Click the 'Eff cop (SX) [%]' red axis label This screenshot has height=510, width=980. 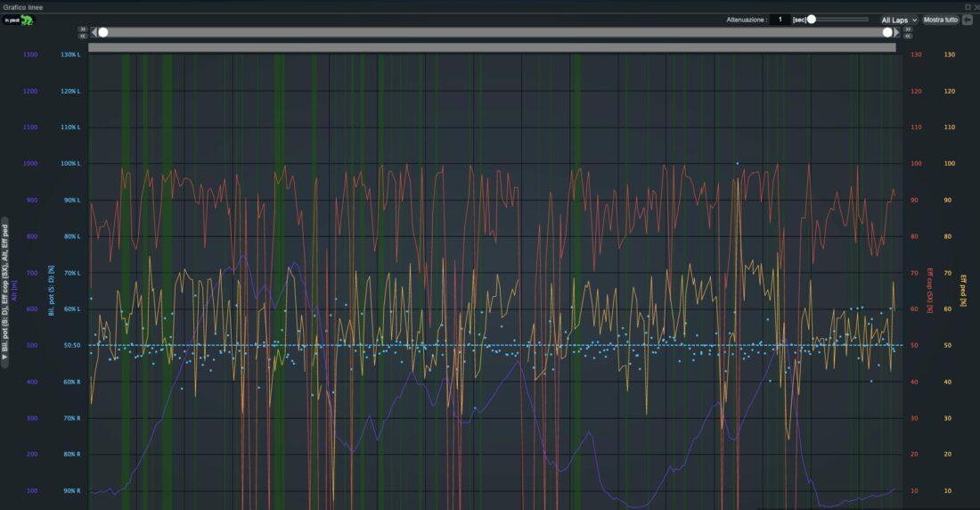click(x=930, y=291)
